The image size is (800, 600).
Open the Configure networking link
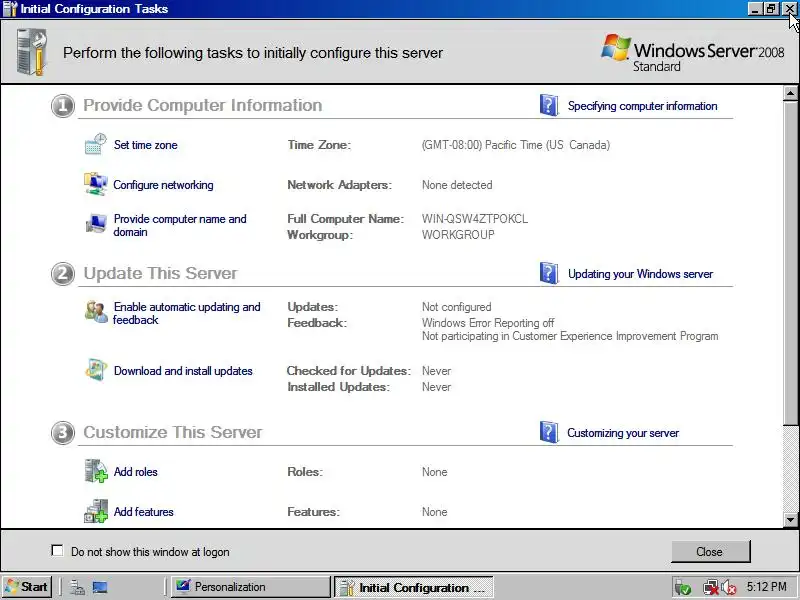point(163,185)
